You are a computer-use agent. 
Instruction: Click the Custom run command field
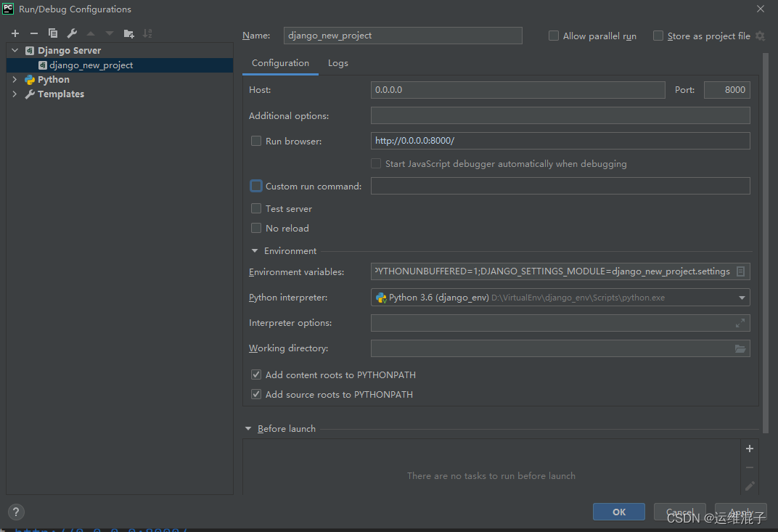click(x=560, y=186)
